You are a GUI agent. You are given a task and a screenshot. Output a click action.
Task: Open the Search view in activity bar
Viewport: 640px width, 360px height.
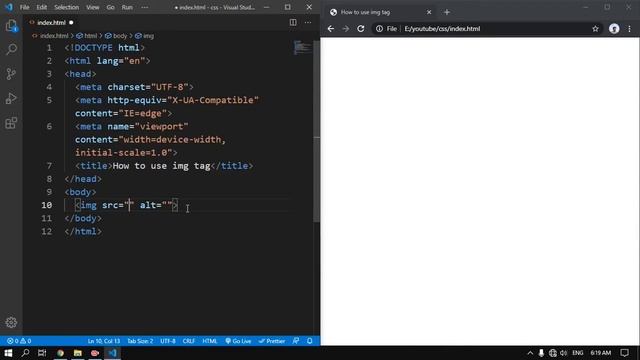pos(11,50)
